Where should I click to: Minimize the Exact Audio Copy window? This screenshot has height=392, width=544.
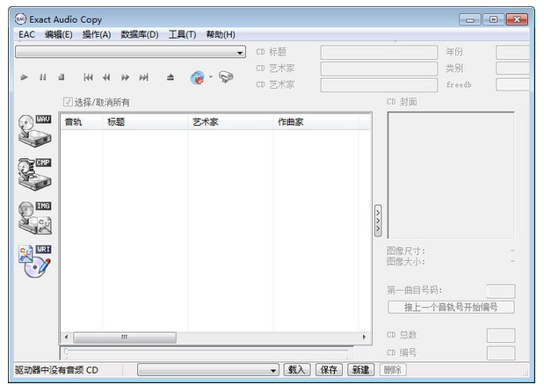coord(470,19)
